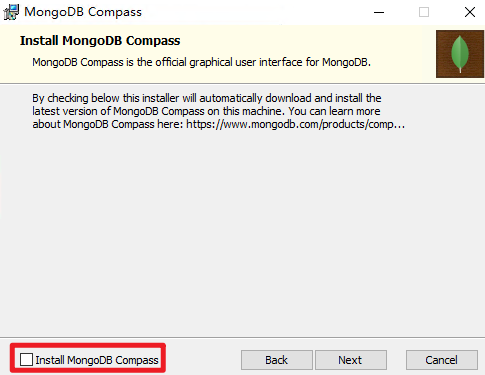485x375 pixels.
Task: Toggle via the 'Install MongoDB Compass' checkbox label
Action: [x=97, y=360]
